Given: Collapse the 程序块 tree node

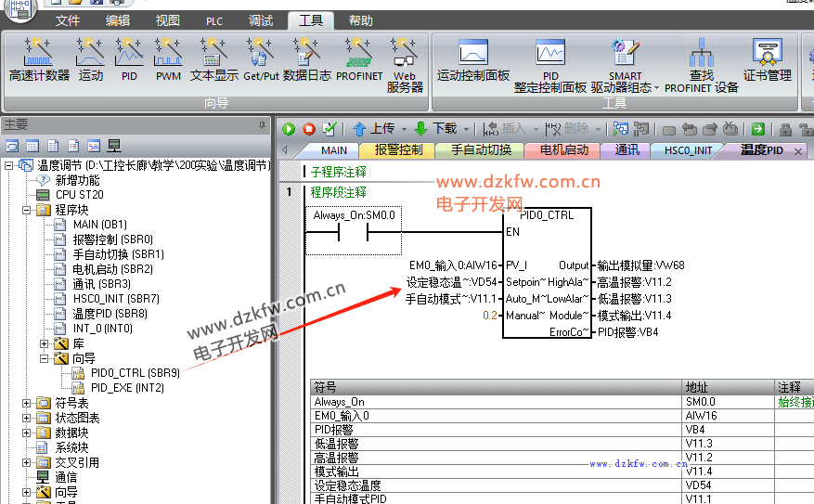Looking at the screenshot, I should pos(27,210).
